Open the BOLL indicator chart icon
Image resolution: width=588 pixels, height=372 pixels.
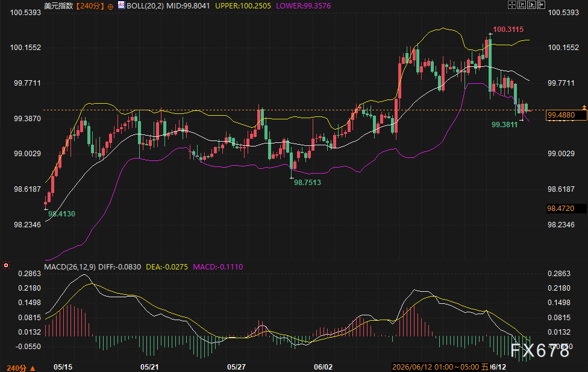tap(122, 5)
